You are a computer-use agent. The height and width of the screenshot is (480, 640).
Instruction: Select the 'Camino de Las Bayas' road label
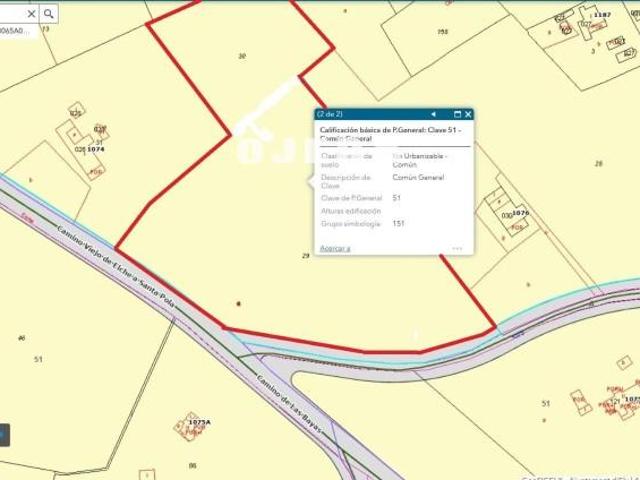pyautogui.click(x=289, y=405)
